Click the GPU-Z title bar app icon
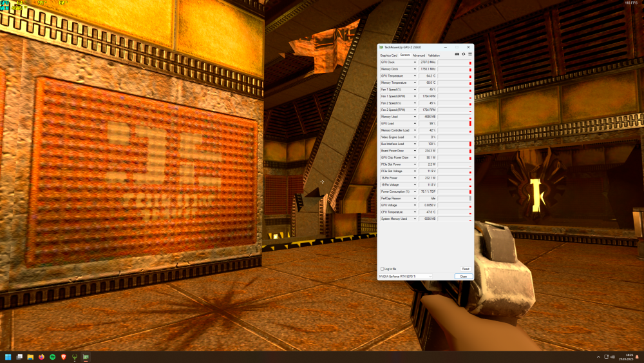 pos(381,47)
